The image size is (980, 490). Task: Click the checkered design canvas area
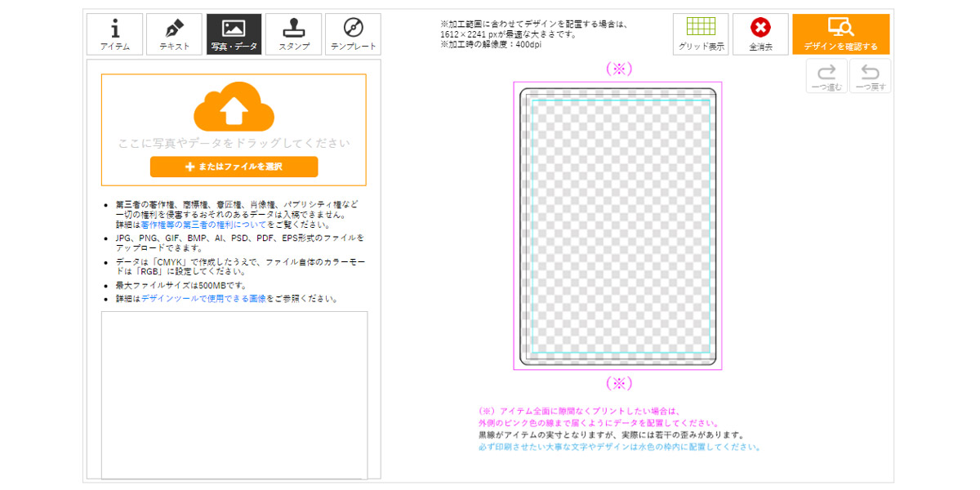618,226
